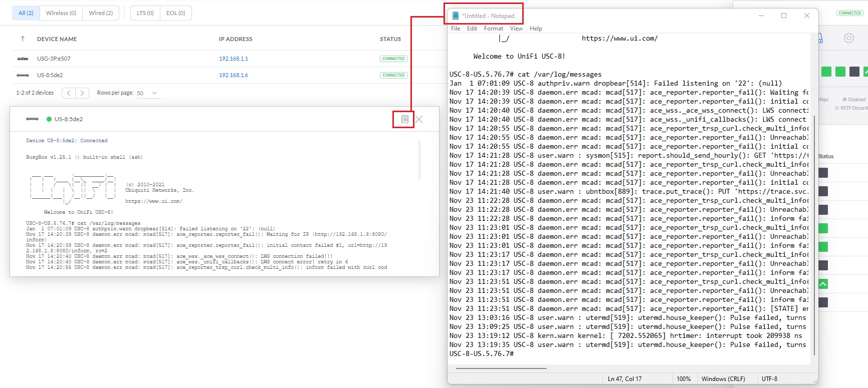Click the Device US-8:5de2: Connected line in the terminal
The height and width of the screenshot is (388, 868).
pos(67,141)
